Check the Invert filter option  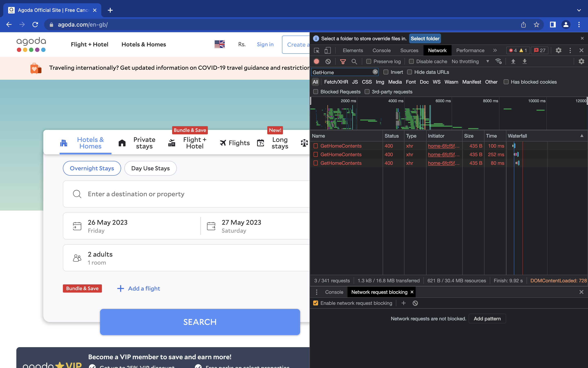coord(386,72)
